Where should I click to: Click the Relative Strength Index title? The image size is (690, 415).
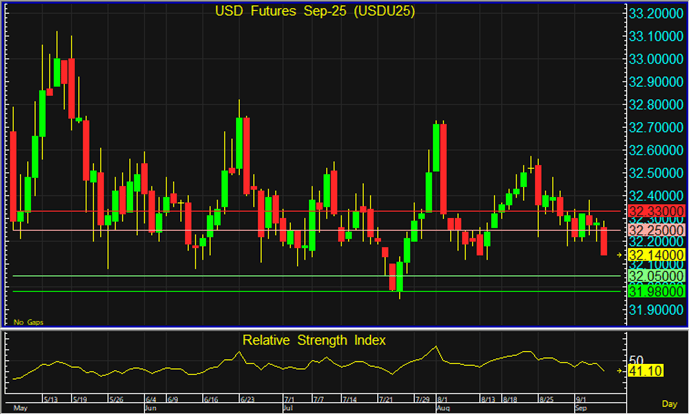(316, 340)
